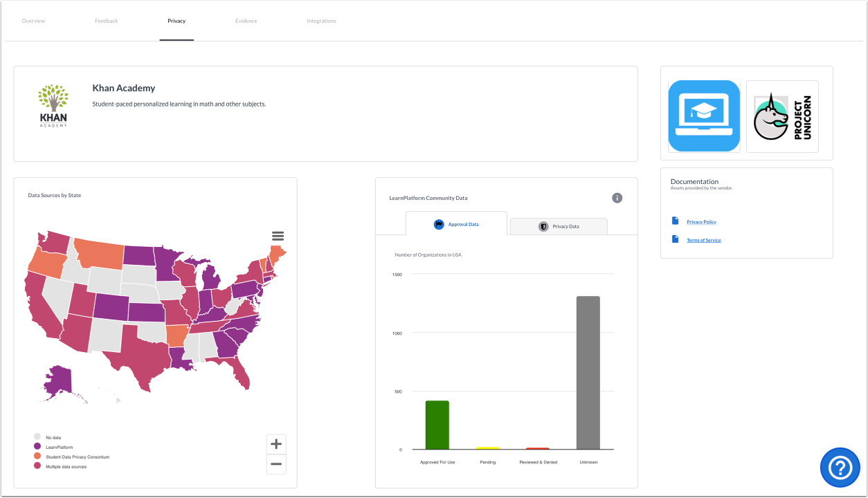Click the Privacy Policy document icon
Viewport: 868px width, 498px height.
coord(676,221)
